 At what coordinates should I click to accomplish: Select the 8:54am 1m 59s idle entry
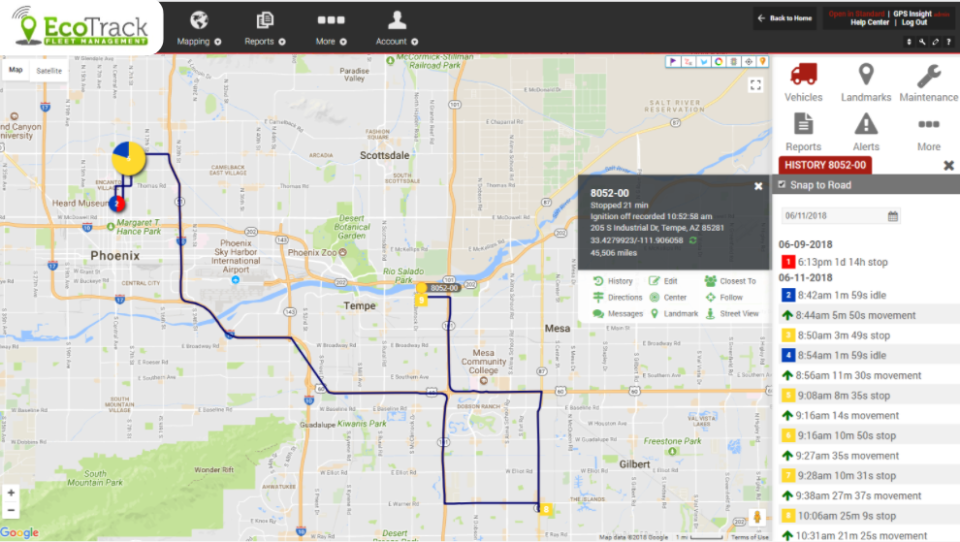click(x=866, y=355)
